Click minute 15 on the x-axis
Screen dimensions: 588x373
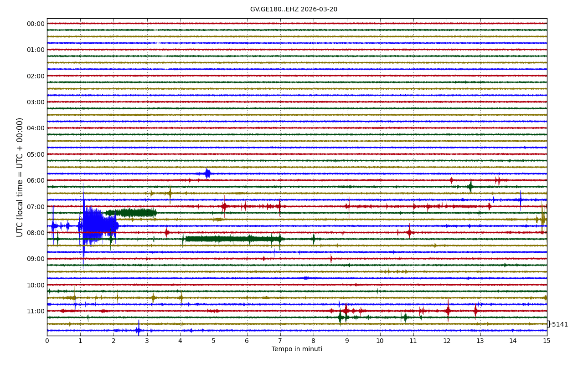pos(547,341)
